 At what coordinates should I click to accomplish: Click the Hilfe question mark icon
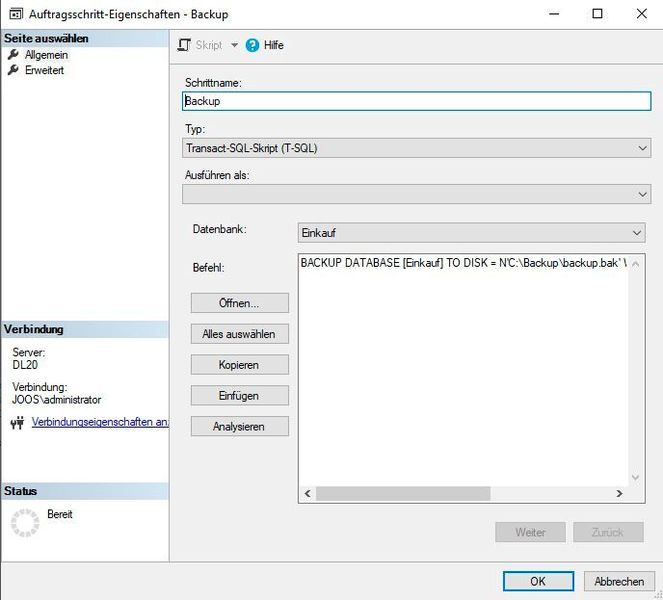(x=252, y=45)
